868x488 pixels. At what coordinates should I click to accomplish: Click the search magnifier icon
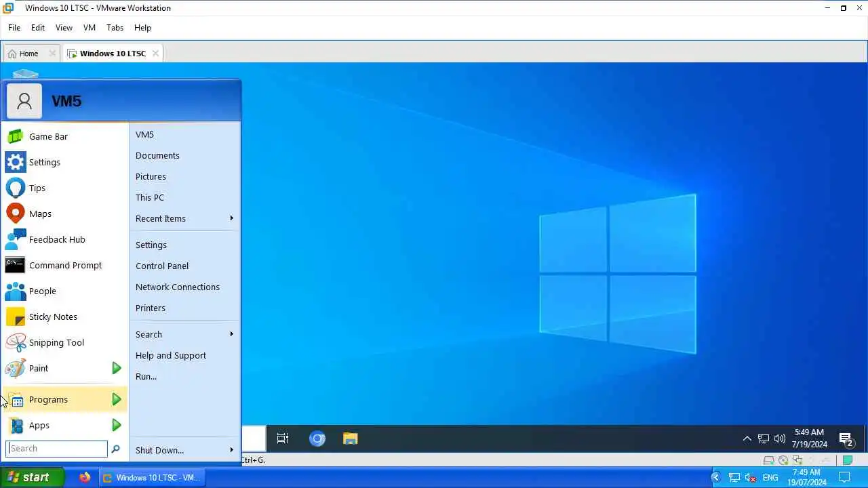tap(115, 449)
